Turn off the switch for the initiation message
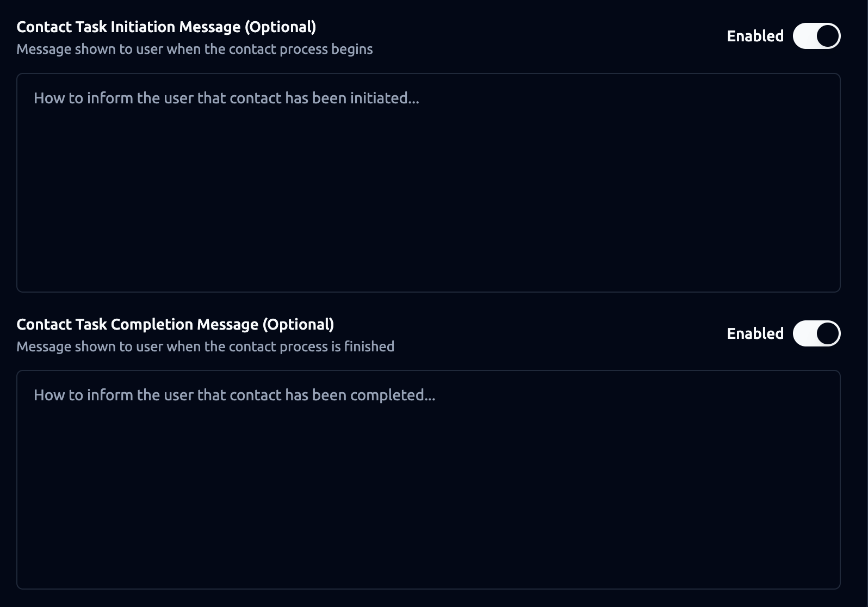The width and height of the screenshot is (868, 607). (x=816, y=36)
